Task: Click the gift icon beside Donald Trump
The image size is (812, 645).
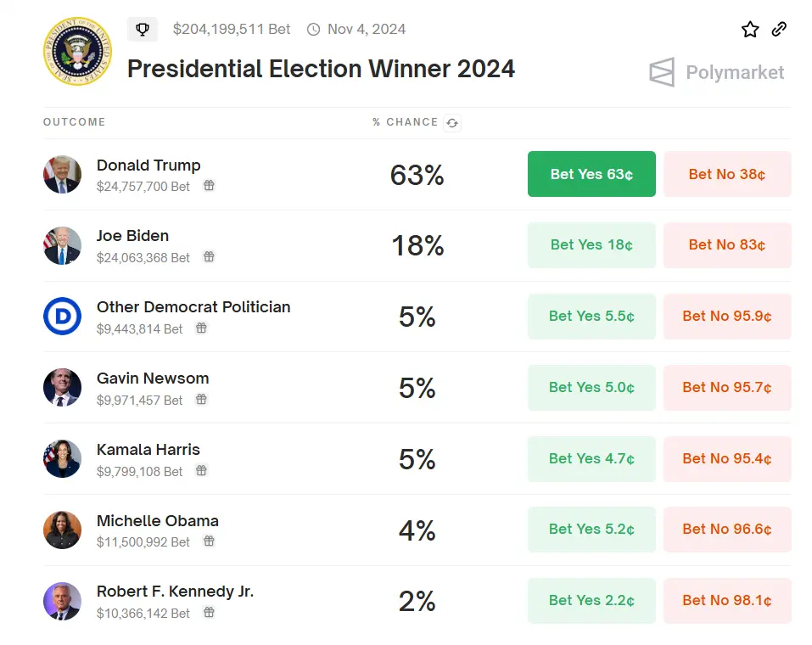Action: tap(209, 186)
